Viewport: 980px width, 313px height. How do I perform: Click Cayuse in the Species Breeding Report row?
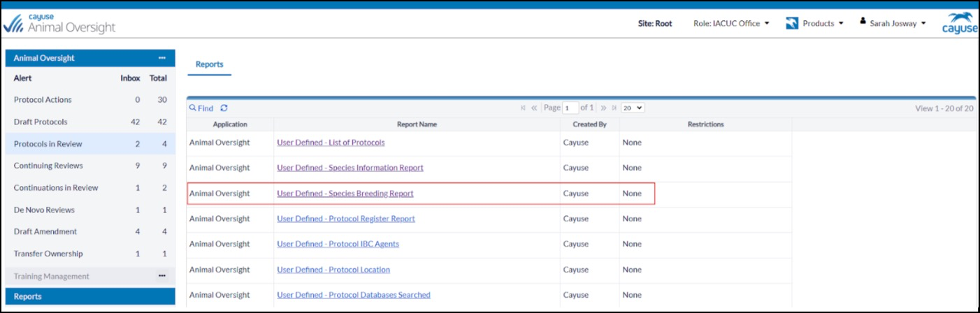tap(576, 194)
